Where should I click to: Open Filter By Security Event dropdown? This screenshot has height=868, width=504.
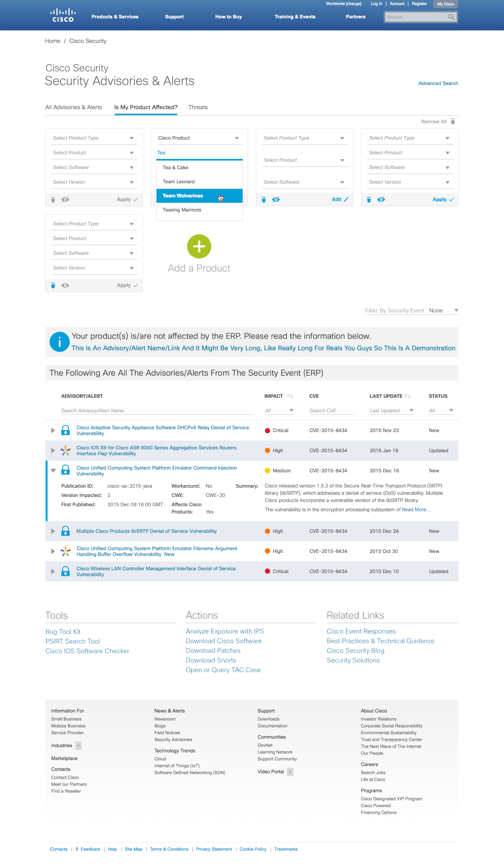(443, 310)
